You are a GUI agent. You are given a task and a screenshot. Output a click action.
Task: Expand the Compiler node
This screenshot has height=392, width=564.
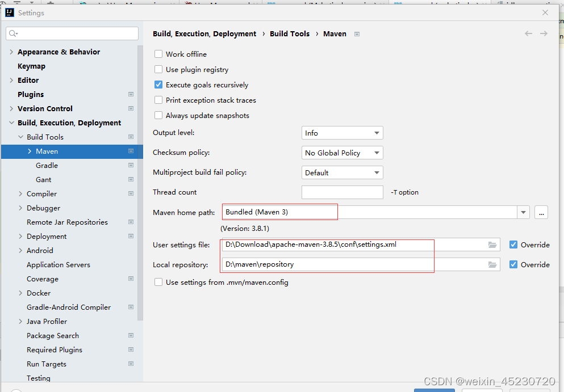[20, 193]
